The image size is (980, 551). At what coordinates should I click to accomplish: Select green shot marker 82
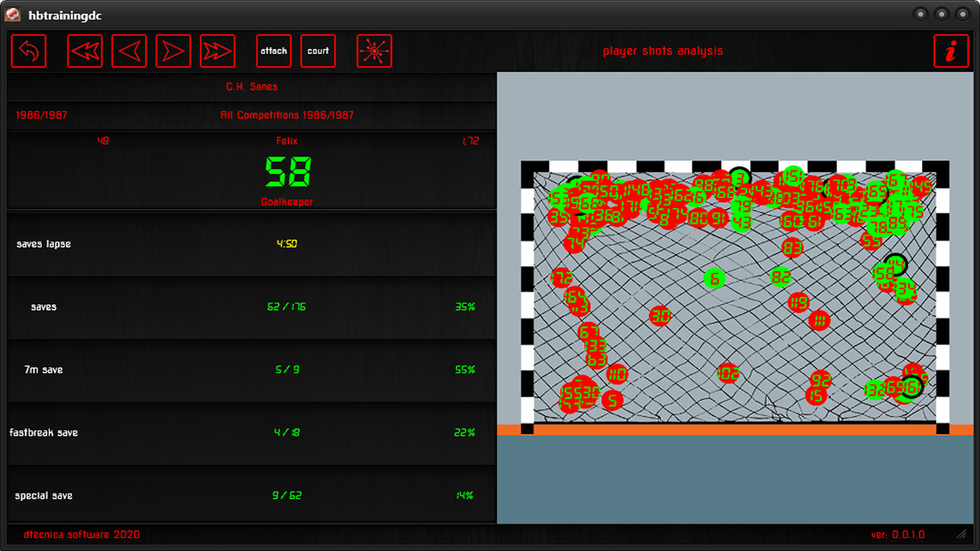point(781,278)
